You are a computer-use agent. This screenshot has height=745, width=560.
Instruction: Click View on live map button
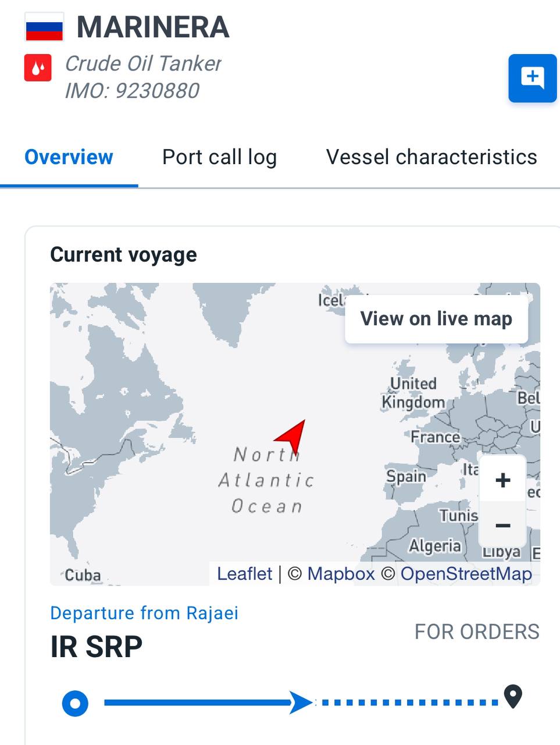pyautogui.click(x=436, y=319)
